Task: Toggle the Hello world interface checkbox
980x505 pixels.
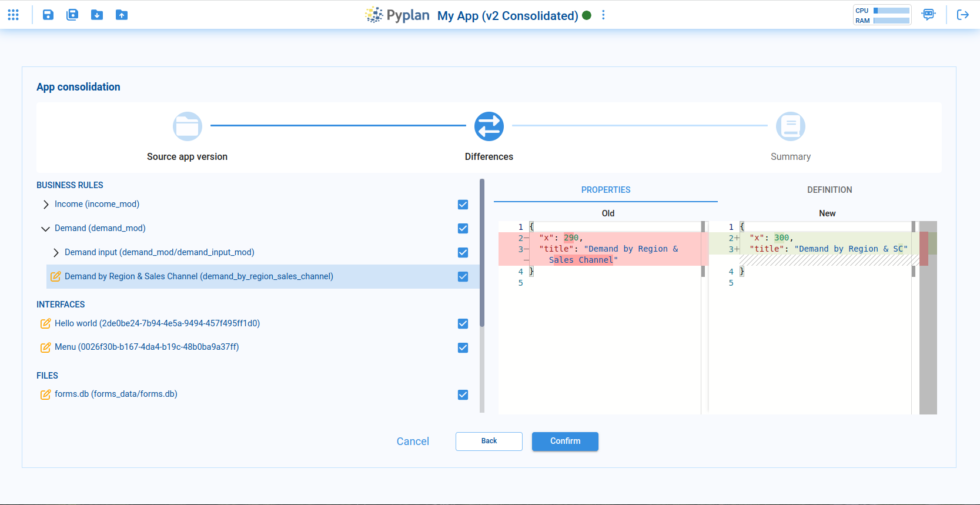Action: click(x=463, y=324)
